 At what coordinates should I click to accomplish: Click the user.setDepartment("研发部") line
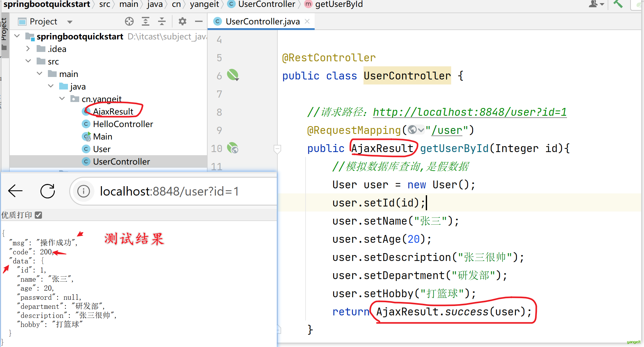point(420,276)
